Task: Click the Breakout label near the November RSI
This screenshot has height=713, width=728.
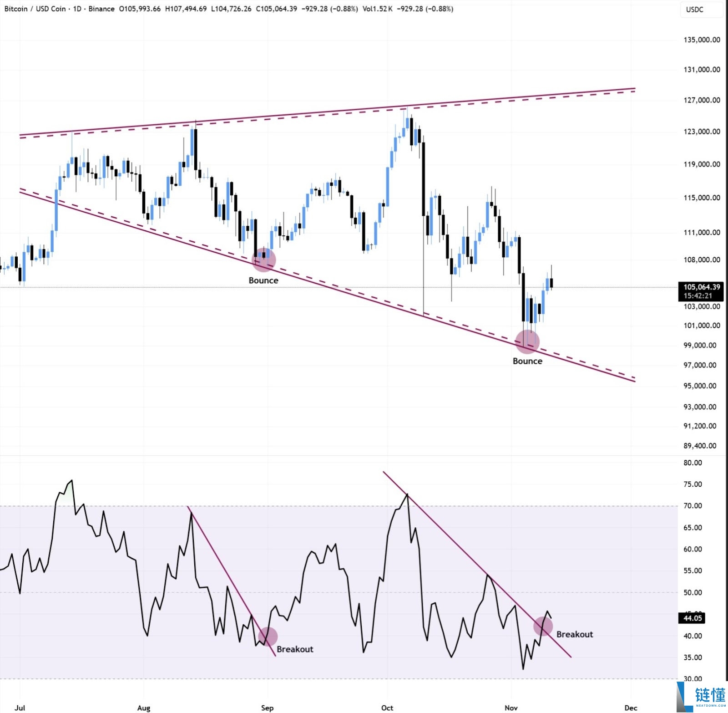Action: tap(575, 634)
